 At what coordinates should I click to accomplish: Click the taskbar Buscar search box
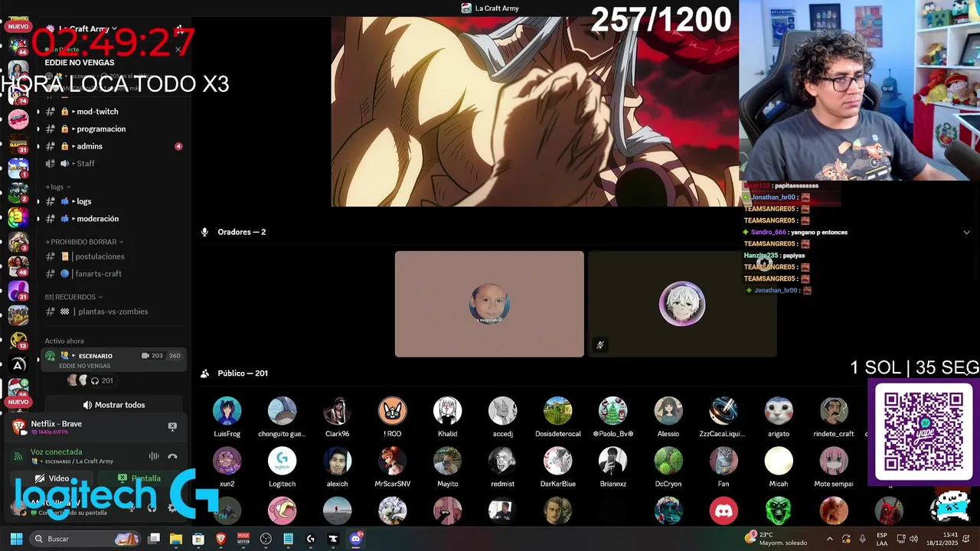tap(86, 539)
